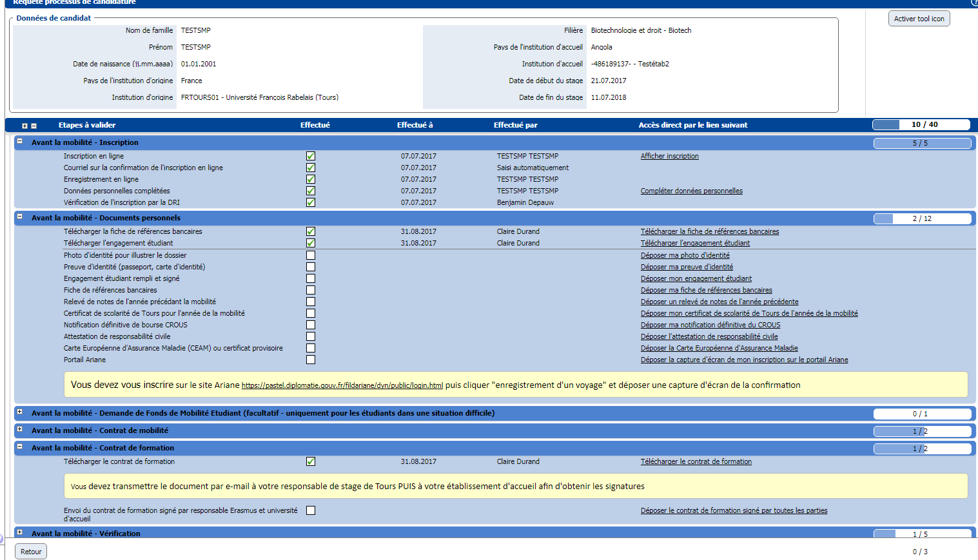Toggle the 'Données personnelles complétées' checkbox

click(x=311, y=191)
